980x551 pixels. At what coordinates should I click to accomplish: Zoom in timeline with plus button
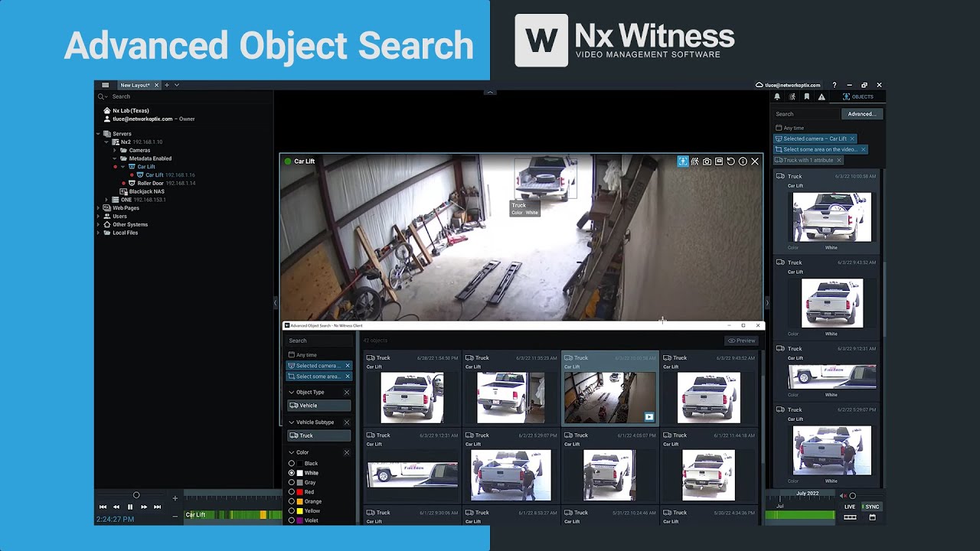click(175, 498)
